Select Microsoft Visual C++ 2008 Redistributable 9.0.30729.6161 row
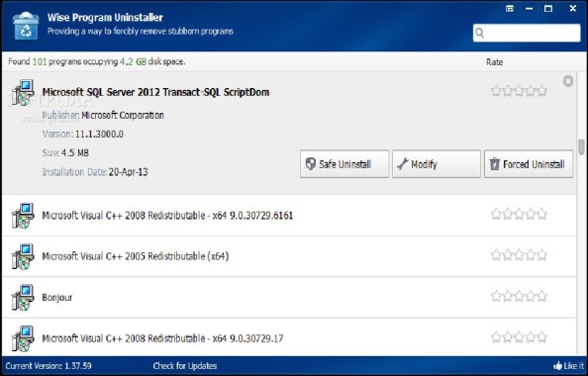Image resolution: width=588 pixels, height=376 pixels. click(289, 215)
